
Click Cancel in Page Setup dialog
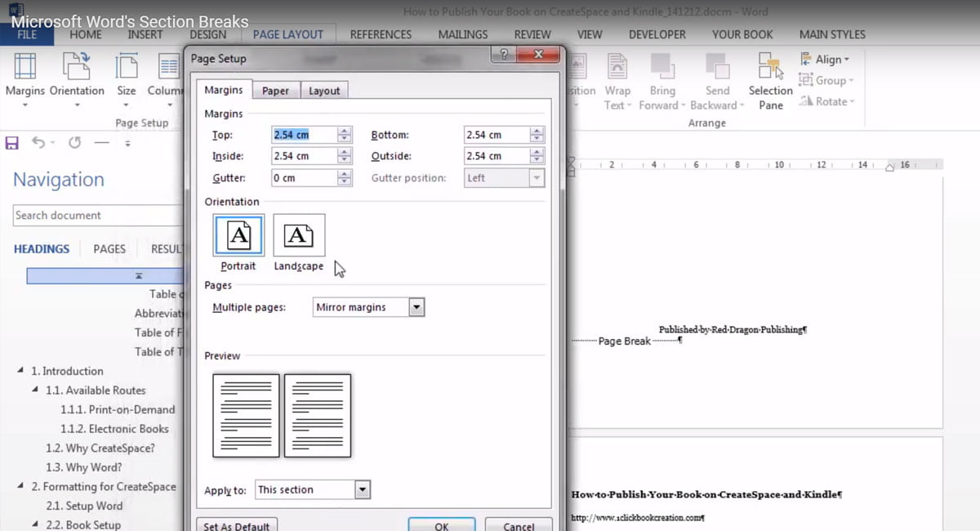(519, 526)
